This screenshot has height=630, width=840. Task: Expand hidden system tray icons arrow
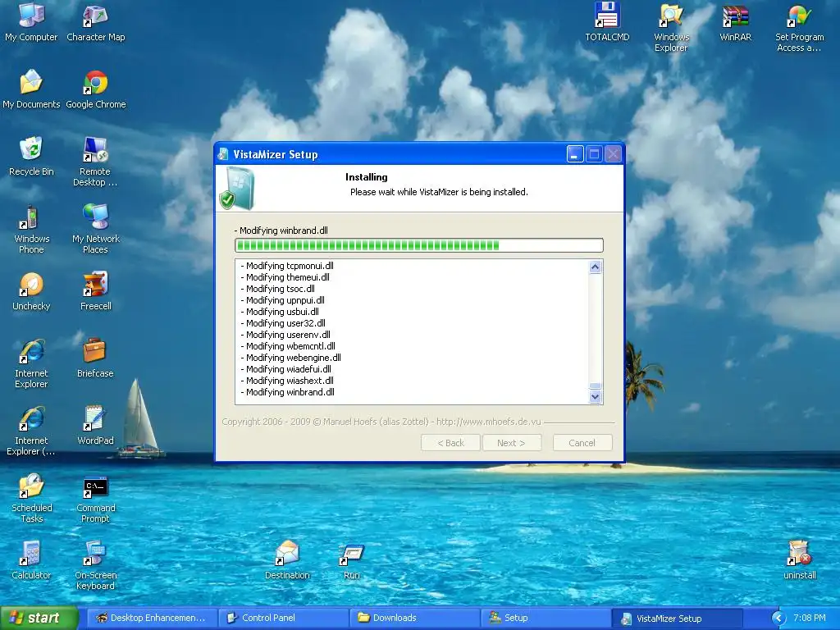[x=778, y=619]
